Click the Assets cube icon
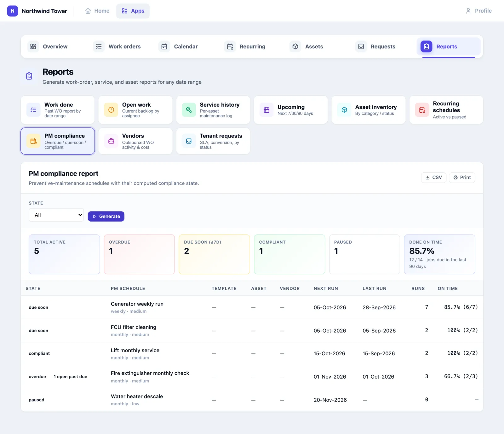The image size is (504, 434). point(295,47)
